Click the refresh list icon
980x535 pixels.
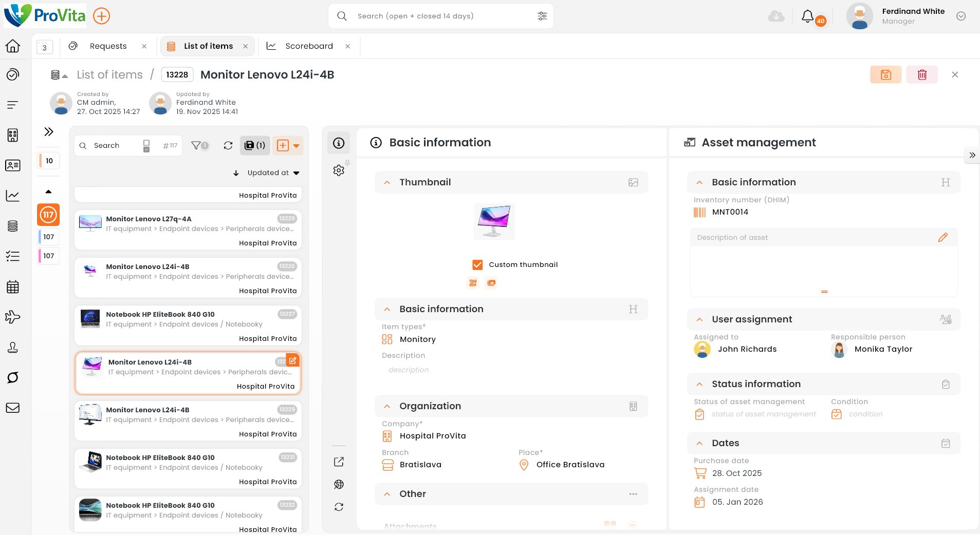(228, 146)
